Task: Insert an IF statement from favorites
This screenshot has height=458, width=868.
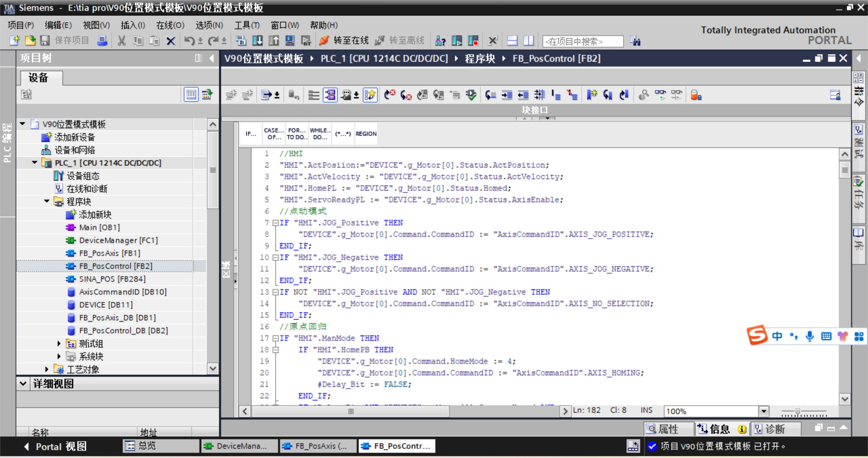Action: [251, 134]
